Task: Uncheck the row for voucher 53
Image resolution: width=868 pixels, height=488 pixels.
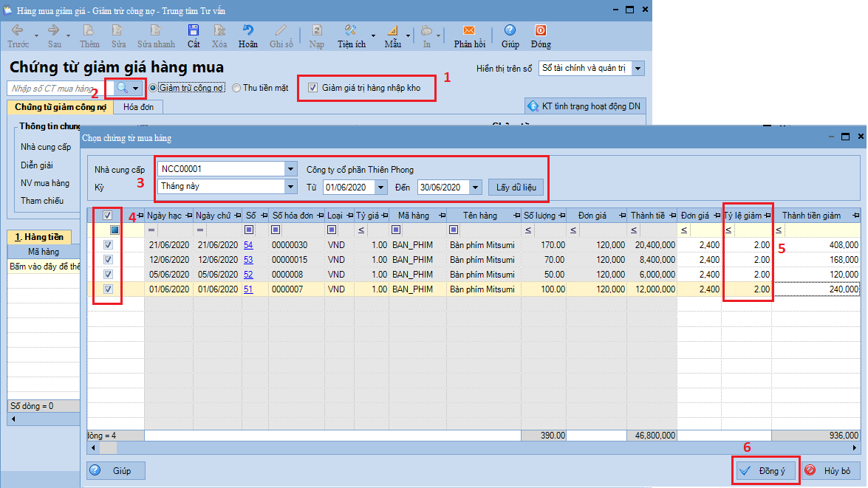Action: click(108, 259)
